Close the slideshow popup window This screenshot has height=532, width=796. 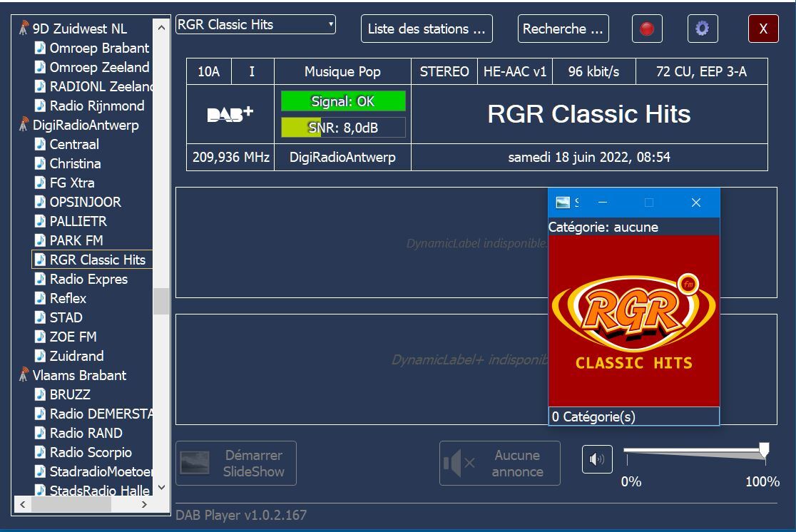[696, 203]
